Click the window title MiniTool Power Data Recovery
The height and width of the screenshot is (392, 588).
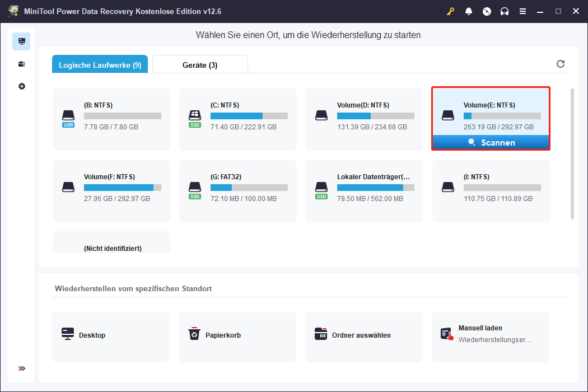123,11
